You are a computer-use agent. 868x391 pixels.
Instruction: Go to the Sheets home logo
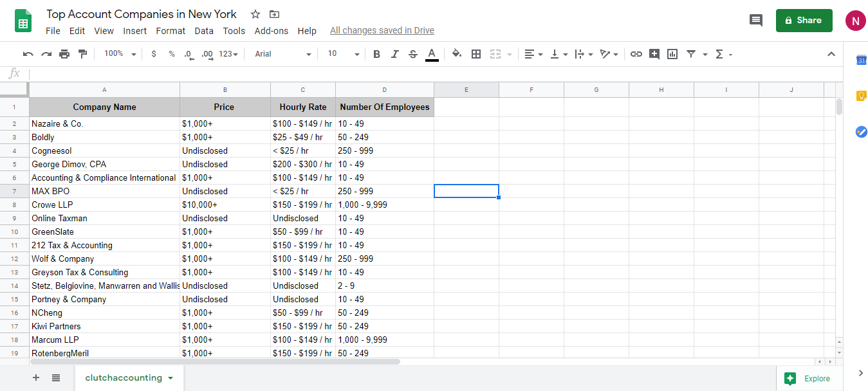24,21
